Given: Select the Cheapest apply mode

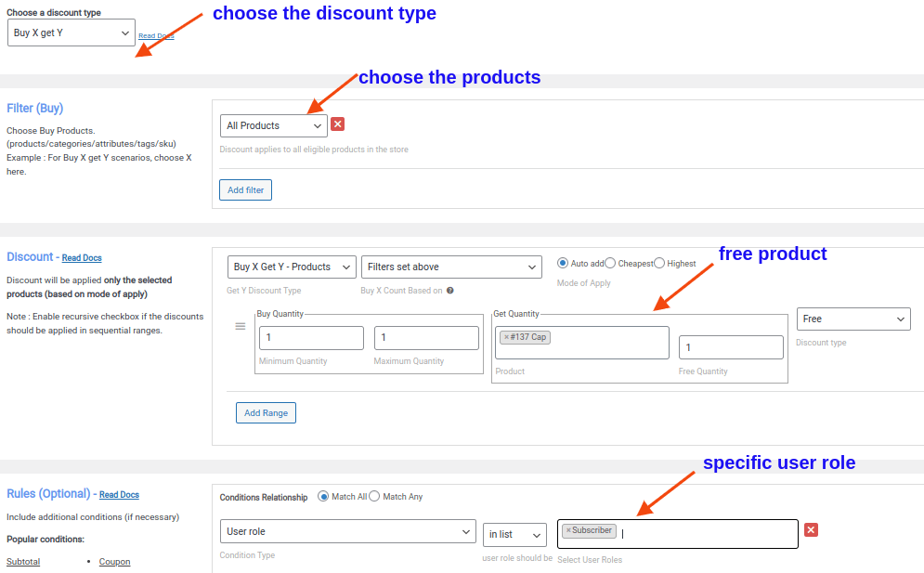Looking at the screenshot, I should (x=610, y=263).
